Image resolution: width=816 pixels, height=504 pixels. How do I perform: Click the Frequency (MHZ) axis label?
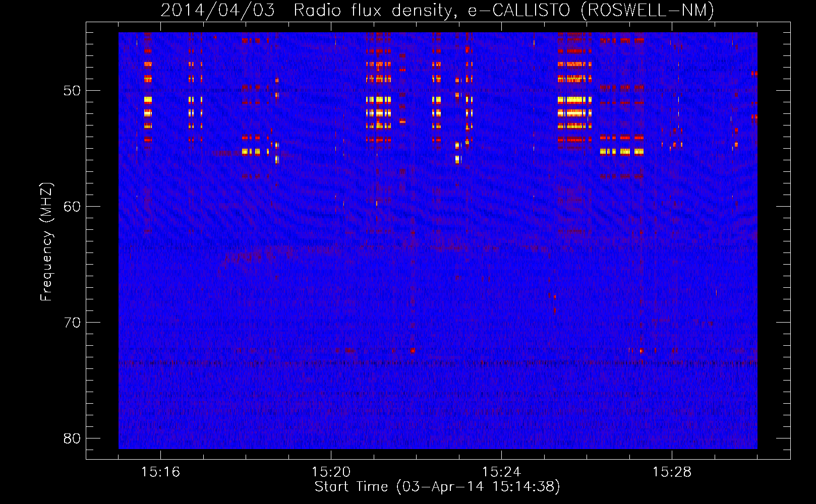(x=46, y=242)
